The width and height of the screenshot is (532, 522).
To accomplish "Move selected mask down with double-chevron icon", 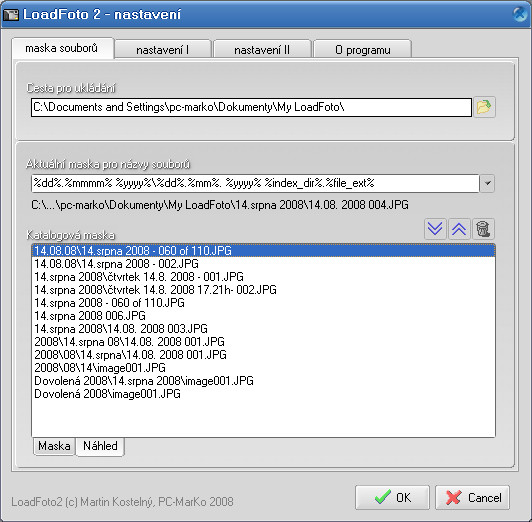I will tap(435, 229).
